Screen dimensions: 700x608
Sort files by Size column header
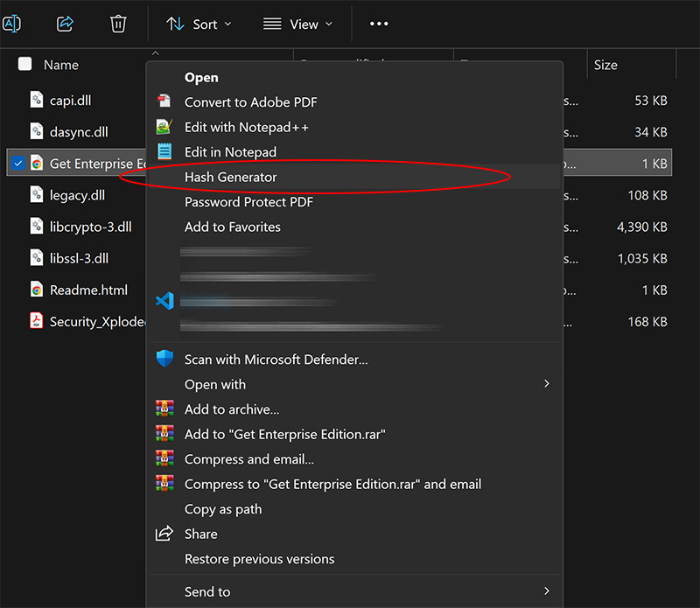605,65
